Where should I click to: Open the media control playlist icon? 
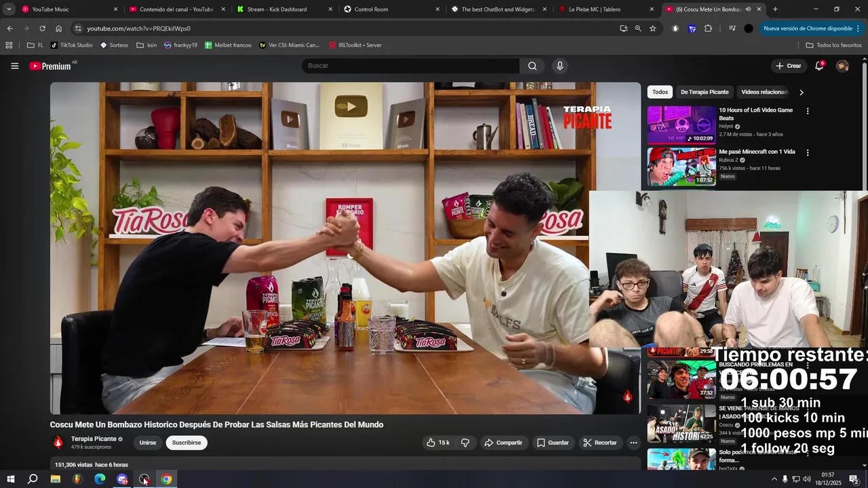(x=732, y=28)
